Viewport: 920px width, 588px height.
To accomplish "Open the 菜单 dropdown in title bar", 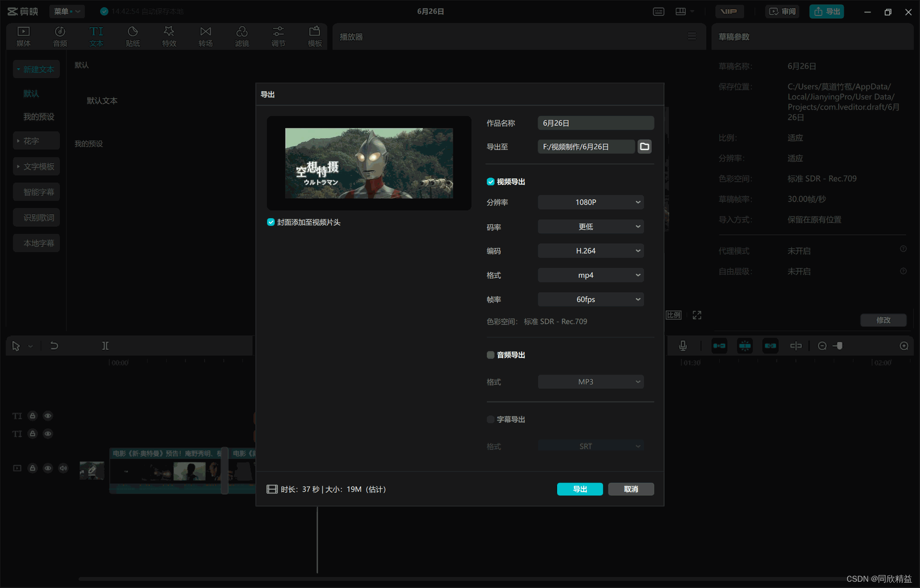I will pyautogui.click(x=67, y=11).
